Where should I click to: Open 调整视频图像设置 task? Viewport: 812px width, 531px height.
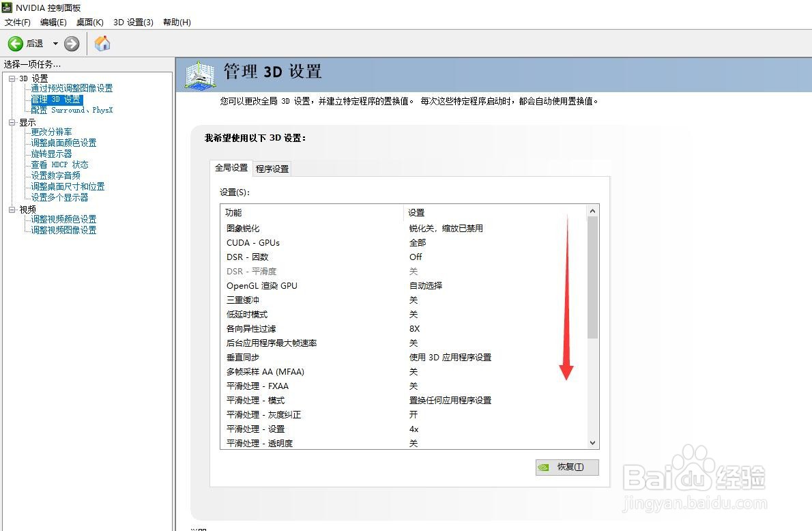pyautogui.click(x=63, y=230)
